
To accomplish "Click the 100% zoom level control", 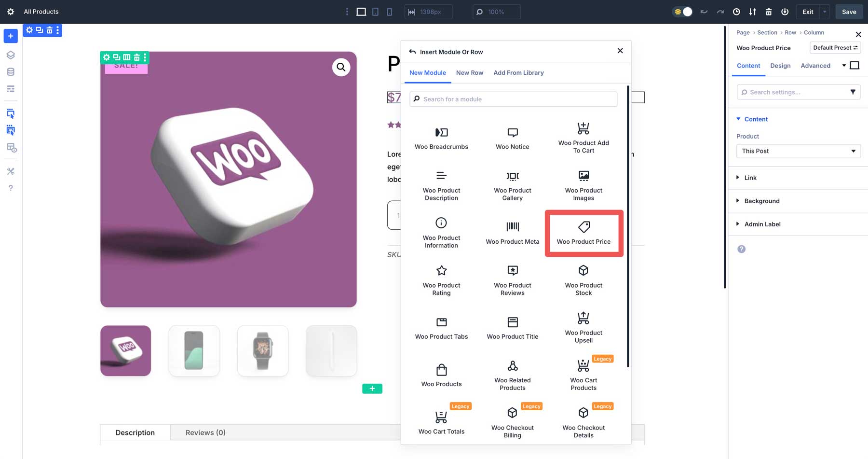I will click(x=496, y=12).
